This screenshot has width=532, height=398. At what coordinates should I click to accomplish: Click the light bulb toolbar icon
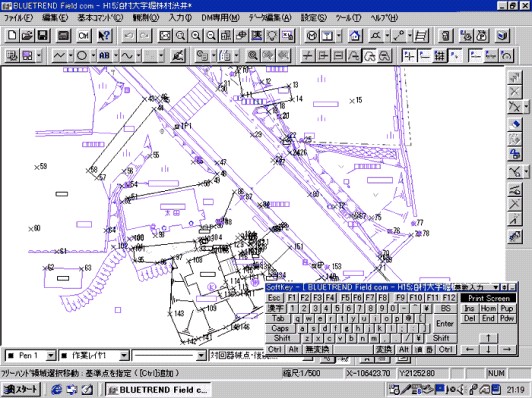pos(272,36)
